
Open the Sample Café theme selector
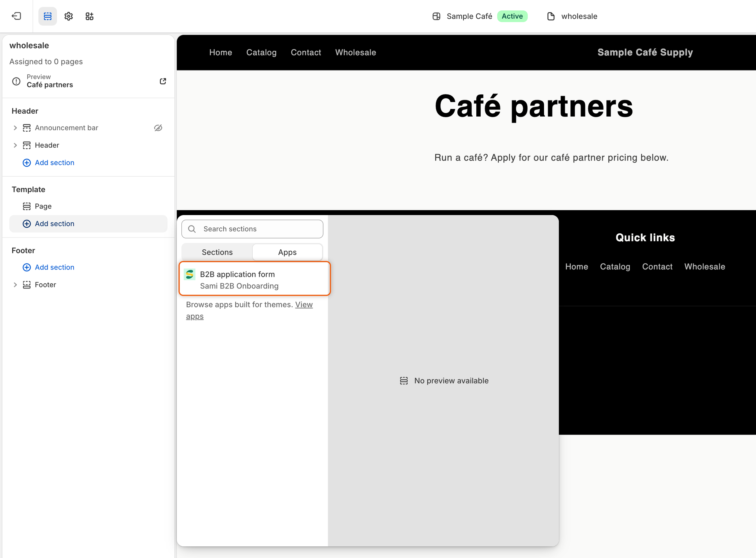coord(480,16)
